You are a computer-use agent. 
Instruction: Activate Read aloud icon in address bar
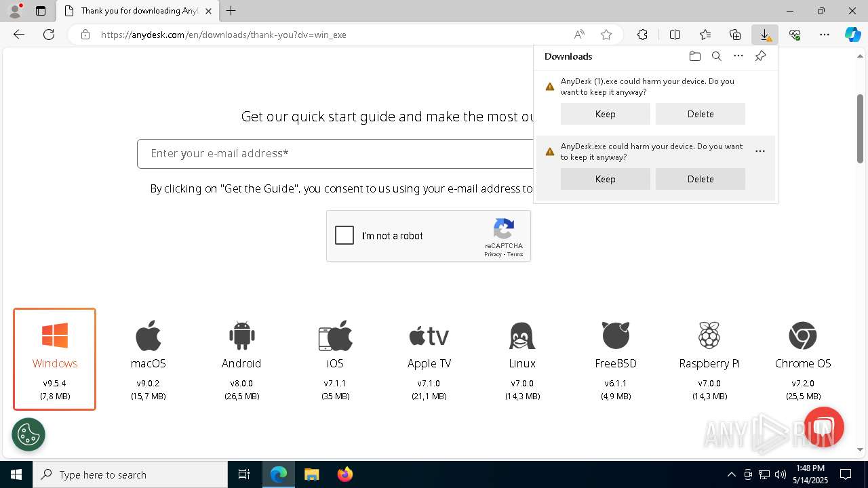pos(579,35)
